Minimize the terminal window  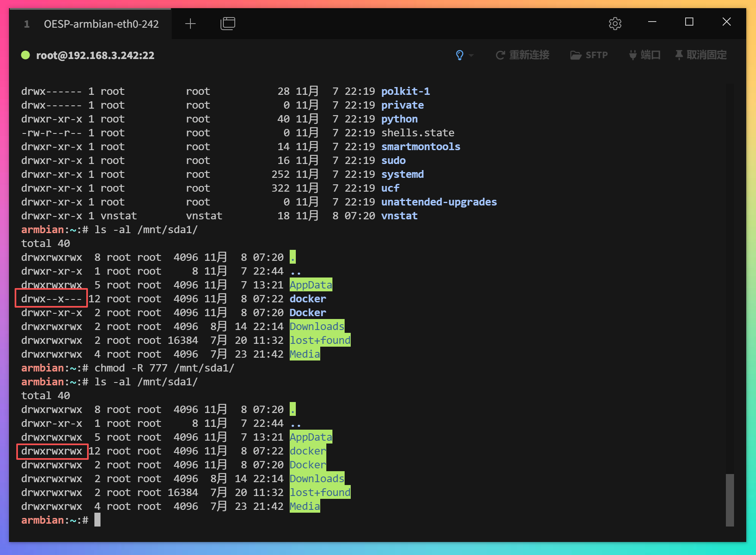tap(652, 22)
